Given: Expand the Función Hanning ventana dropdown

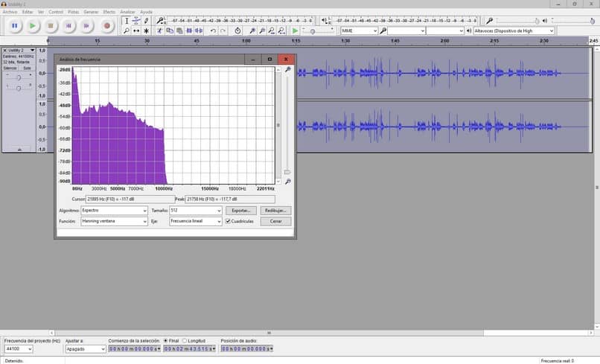Looking at the screenshot, I should (114, 221).
